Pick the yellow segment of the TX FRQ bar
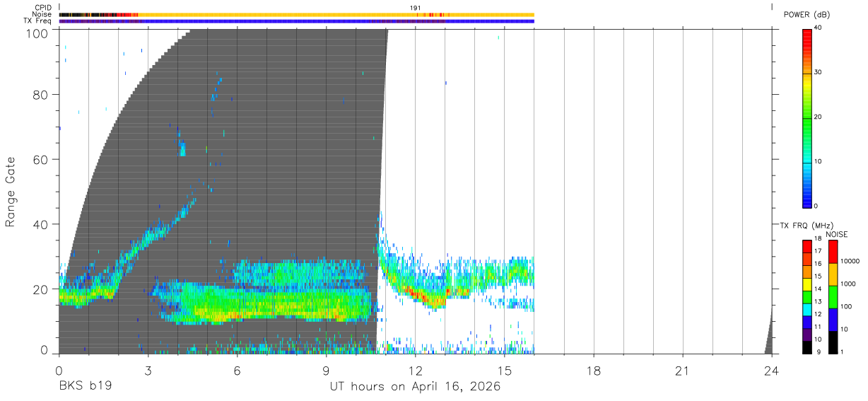 pyautogui.click(x=807, y=284)
